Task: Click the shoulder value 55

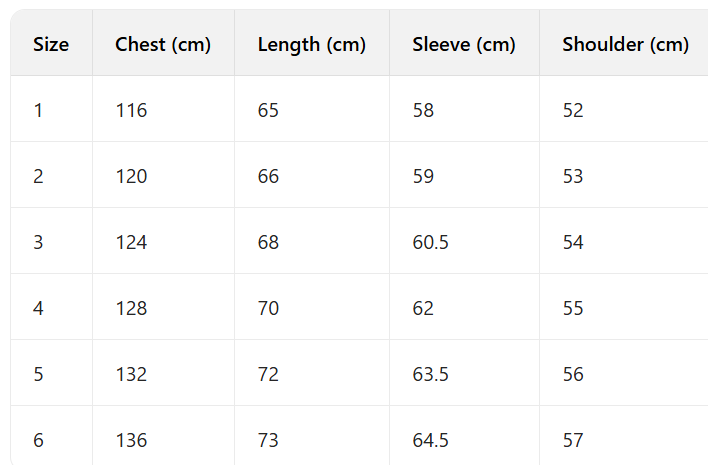Action: 573,308
